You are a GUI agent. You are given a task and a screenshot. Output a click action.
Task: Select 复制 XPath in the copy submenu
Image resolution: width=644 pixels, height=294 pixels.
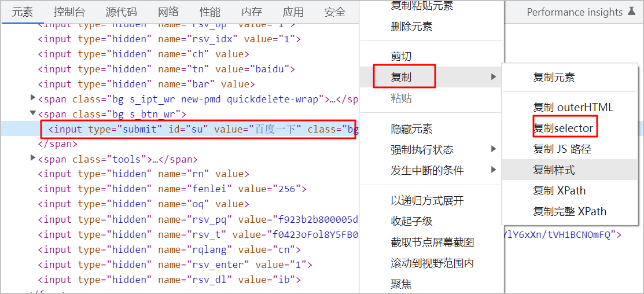[559, 190]
